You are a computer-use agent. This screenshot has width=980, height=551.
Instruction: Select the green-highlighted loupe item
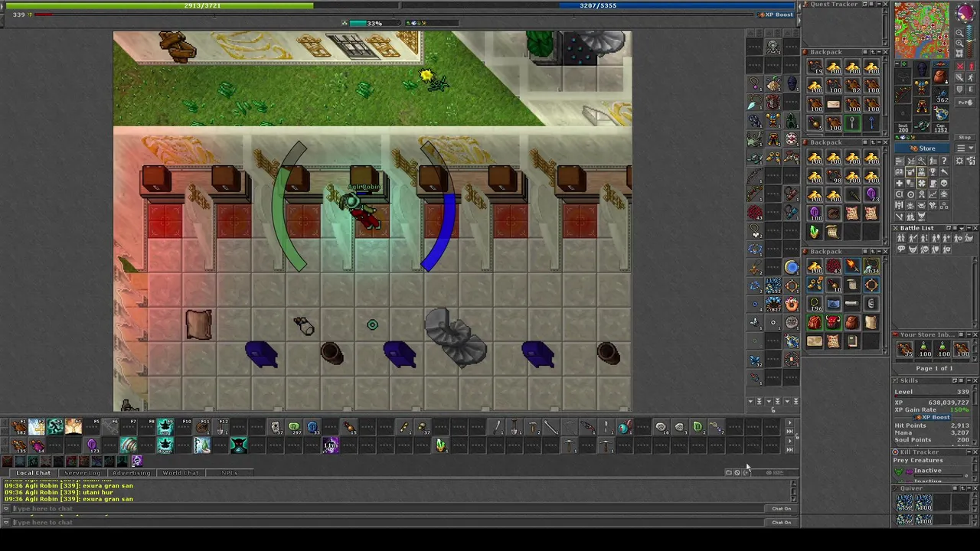[852, 122]
